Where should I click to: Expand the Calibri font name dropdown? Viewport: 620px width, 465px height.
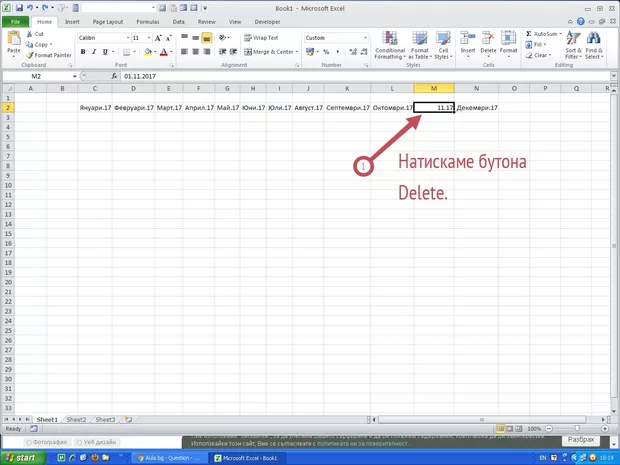124,38
